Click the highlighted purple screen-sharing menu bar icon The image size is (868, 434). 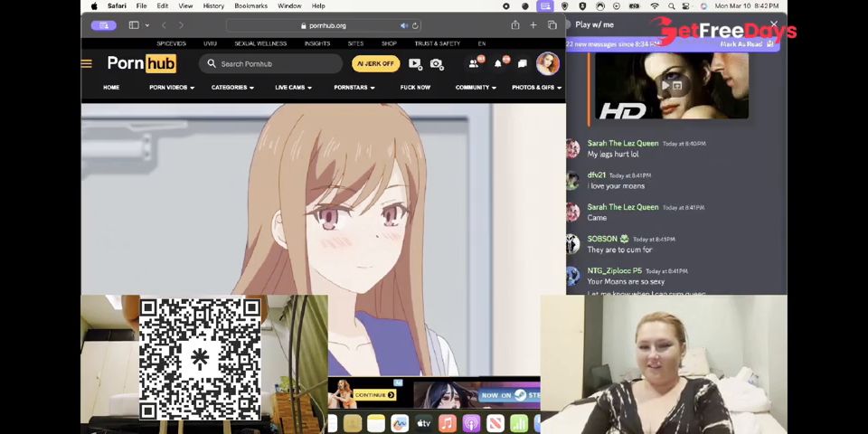point(545,6)
